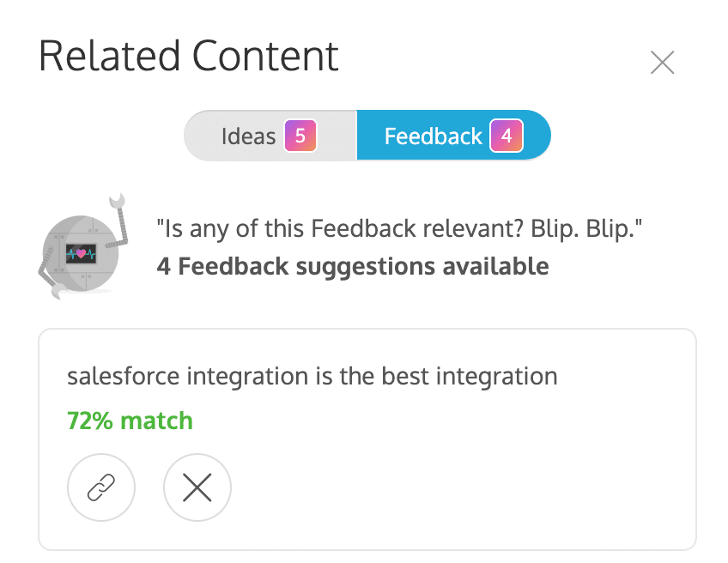The height and width of the screenshot is (563, 728).
Task: Click the Related Content heading
Action: point(189,57)
